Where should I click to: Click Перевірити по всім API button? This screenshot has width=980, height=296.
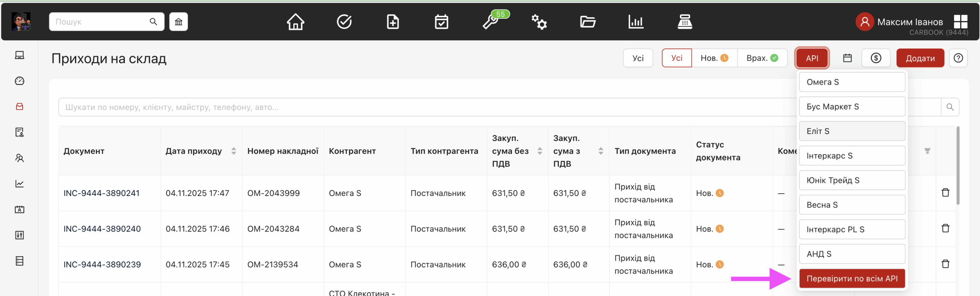[852, 278]
